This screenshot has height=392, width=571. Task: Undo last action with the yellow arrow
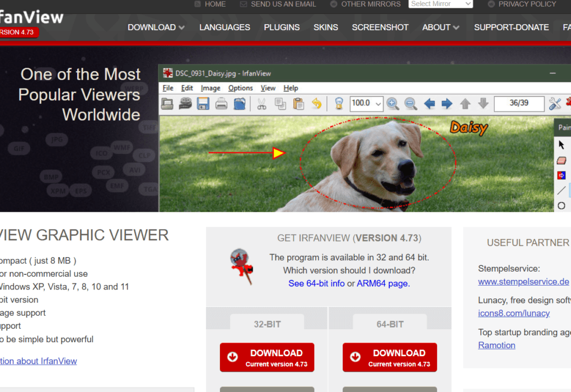tap(317, 104)
